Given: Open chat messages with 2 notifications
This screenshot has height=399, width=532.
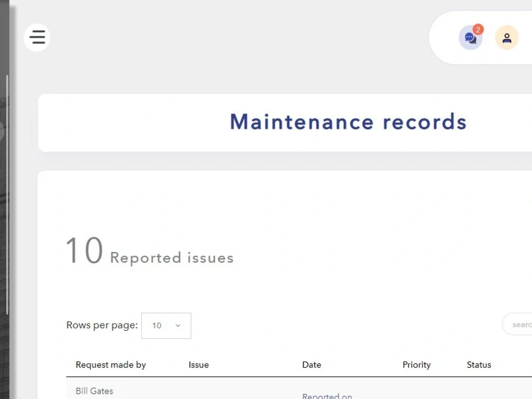Looking at the screenshot, I should tap(471, 37).
